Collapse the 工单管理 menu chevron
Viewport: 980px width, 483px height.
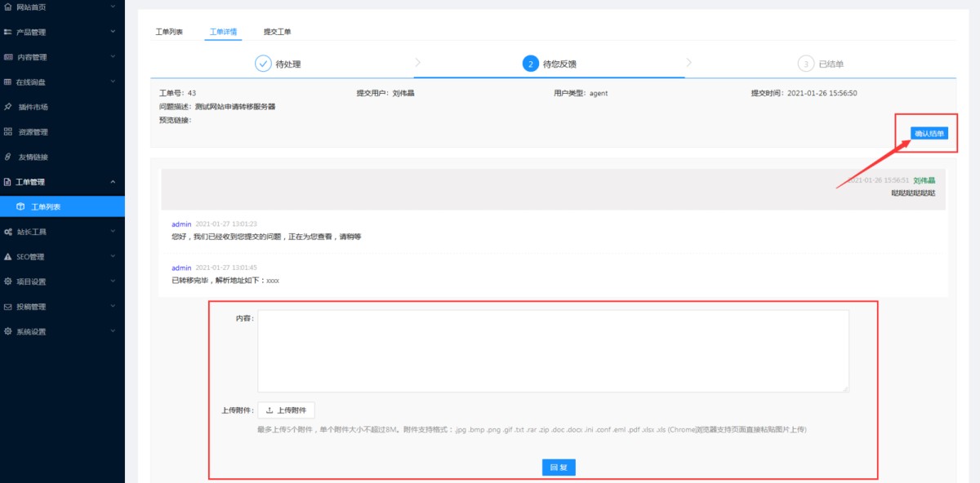coord(113,182)
